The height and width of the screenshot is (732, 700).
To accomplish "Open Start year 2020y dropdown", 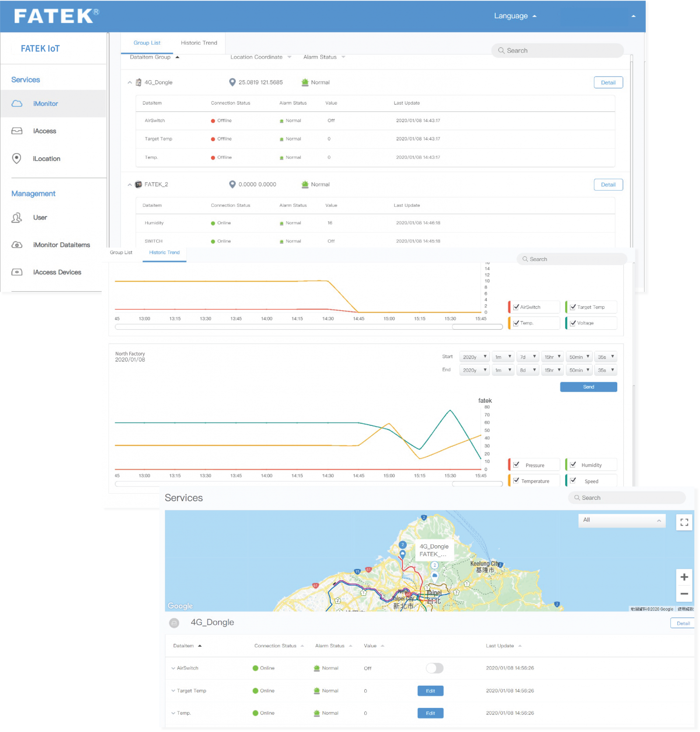I will click(474, 357).
